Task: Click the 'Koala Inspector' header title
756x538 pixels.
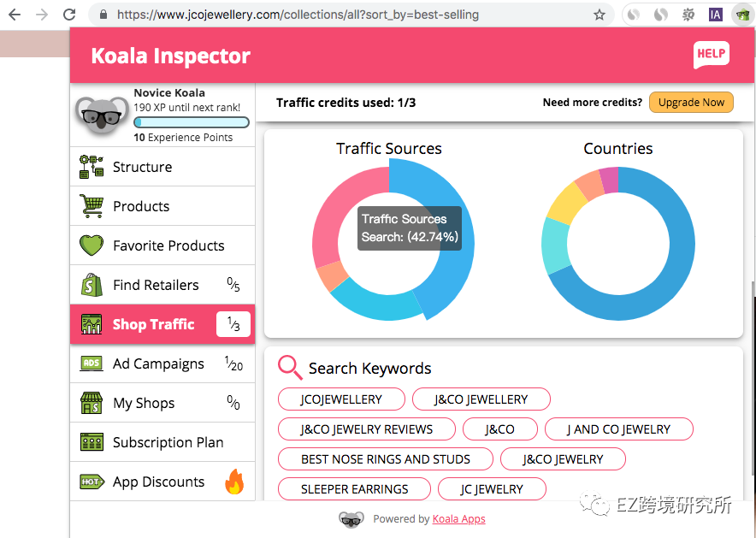Action: 171,56
